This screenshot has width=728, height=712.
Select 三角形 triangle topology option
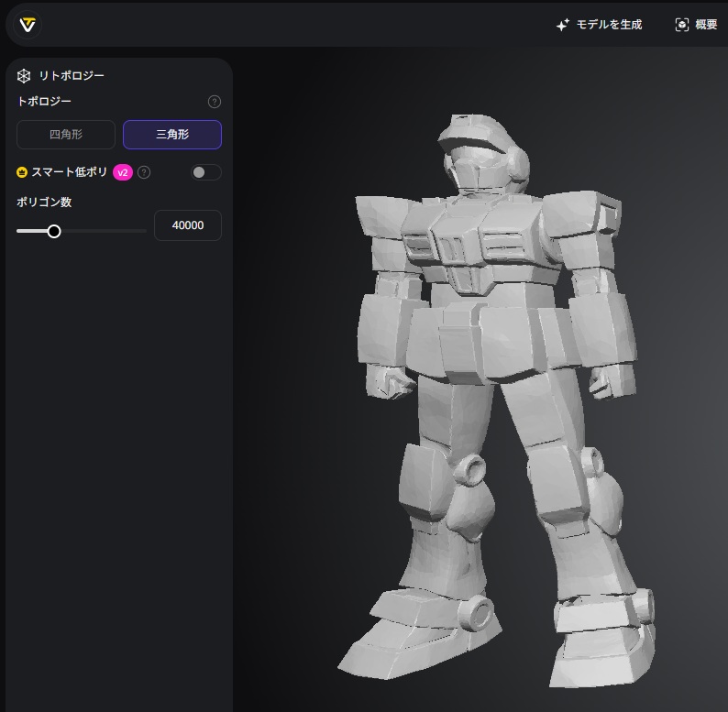click(172, 135)
